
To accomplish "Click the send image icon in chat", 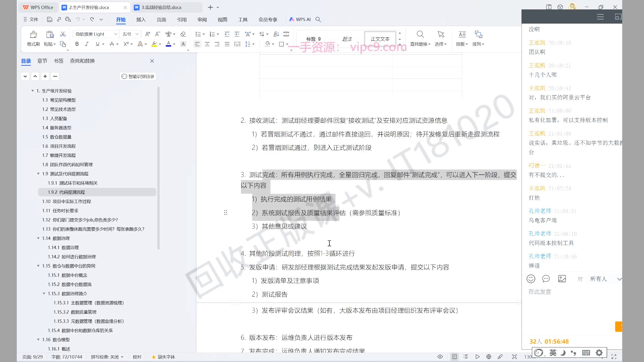I will [x=562, y=279].
